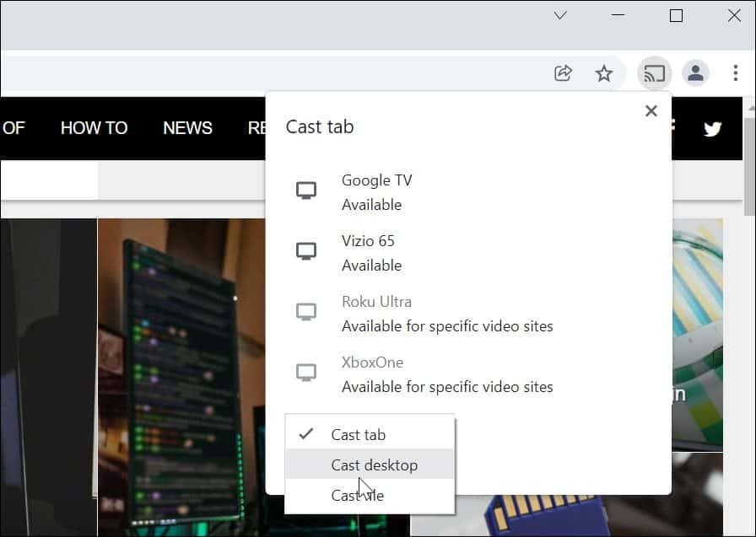Click 'Available' status under Google TV
This screenshot has width=756, height=537.
coord(372,205)
